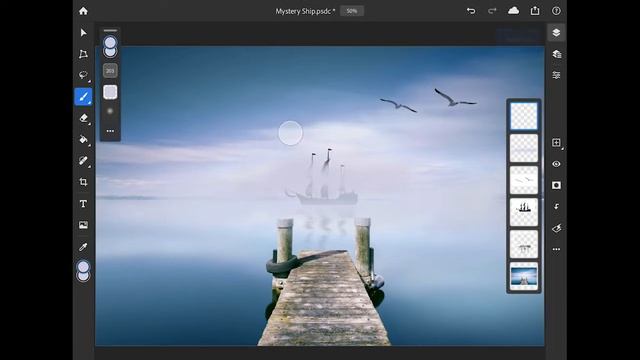
Task: Add a layer mask
Action: 556,185
